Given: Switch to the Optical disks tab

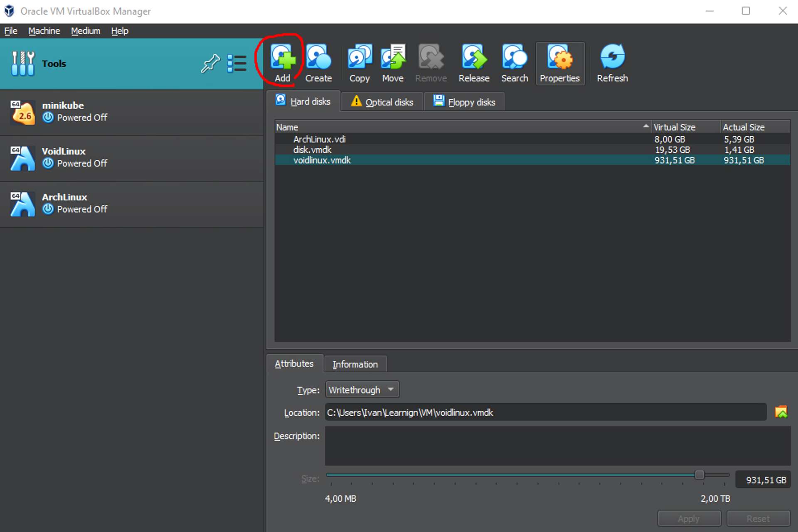Looking at the screenshot, I should 381,101.
